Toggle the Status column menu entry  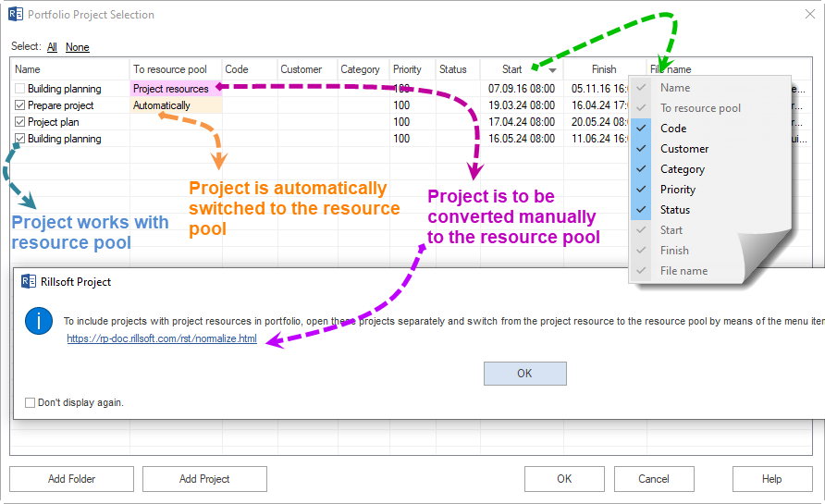(x=710, y=210)
